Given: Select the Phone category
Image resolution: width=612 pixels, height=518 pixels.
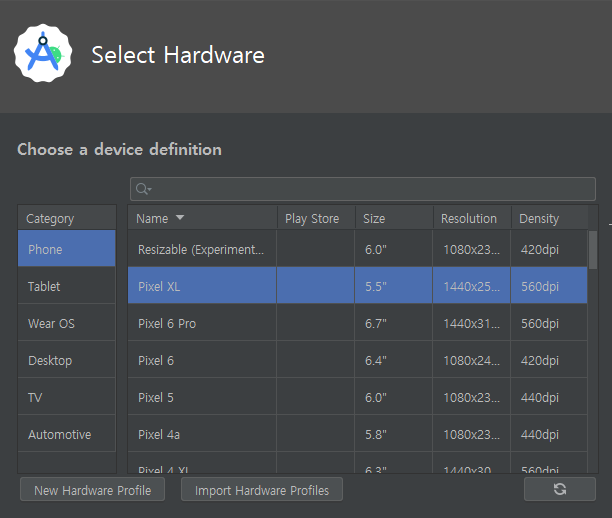Looking at the screenshot, I should [67, 248].
